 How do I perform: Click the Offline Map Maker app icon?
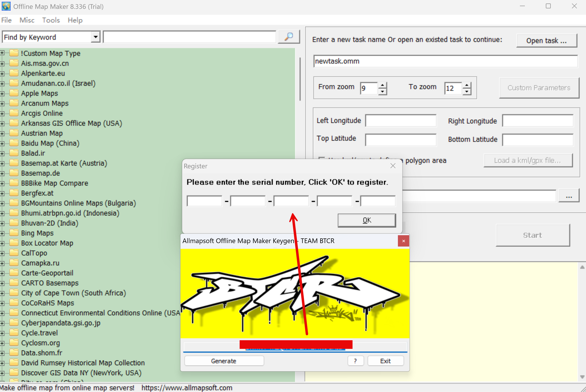tap(6, 6)
